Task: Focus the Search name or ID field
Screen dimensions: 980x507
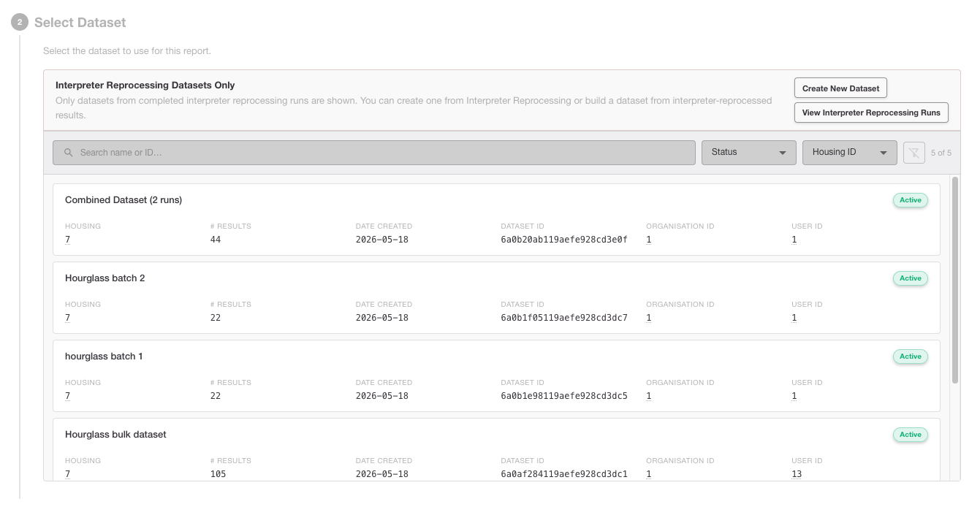Action: [374, 153]
